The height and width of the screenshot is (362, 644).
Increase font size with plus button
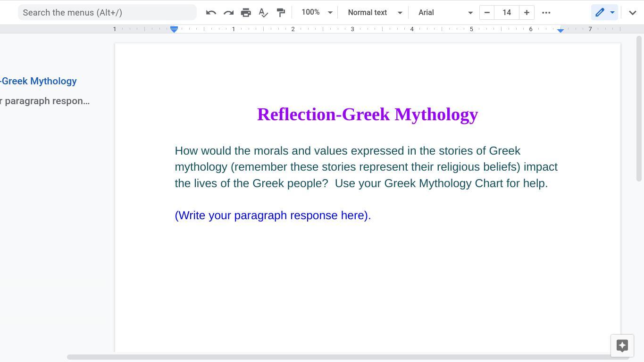tap(527, 13)
